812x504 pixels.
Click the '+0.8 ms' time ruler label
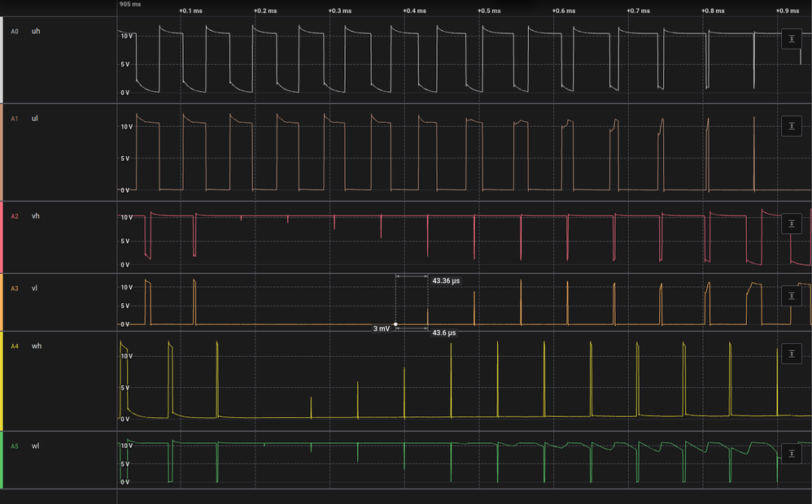pyautogui.click(x=713, y=11)
